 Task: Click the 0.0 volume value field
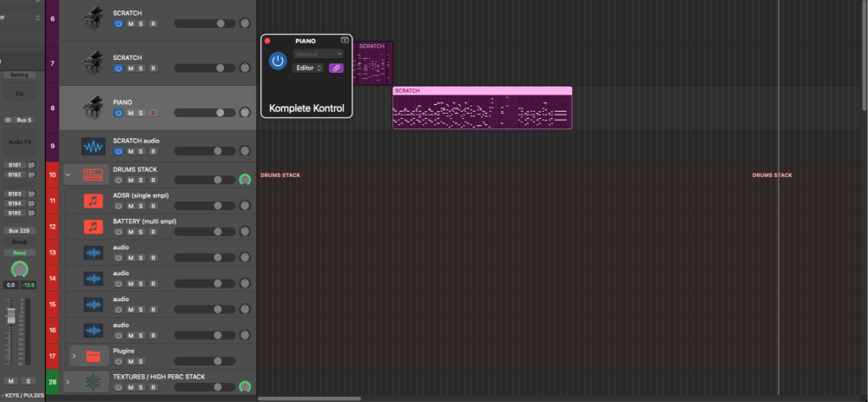(10, 285)
